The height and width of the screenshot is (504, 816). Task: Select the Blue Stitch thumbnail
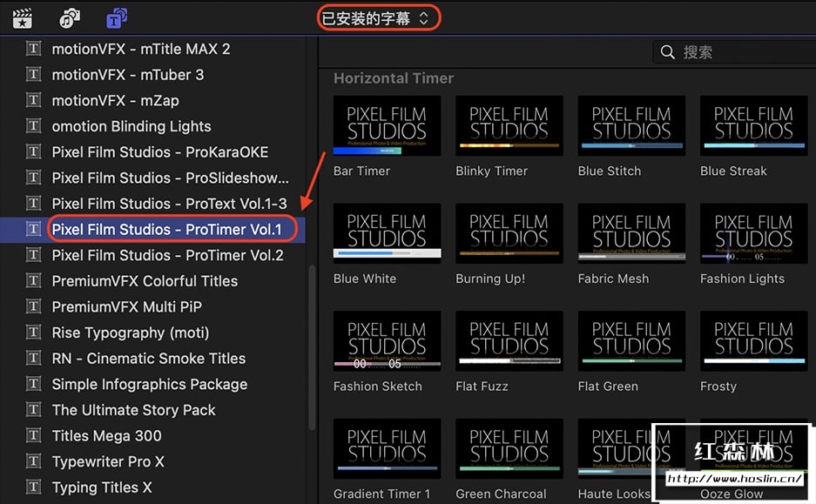(631, 126)
